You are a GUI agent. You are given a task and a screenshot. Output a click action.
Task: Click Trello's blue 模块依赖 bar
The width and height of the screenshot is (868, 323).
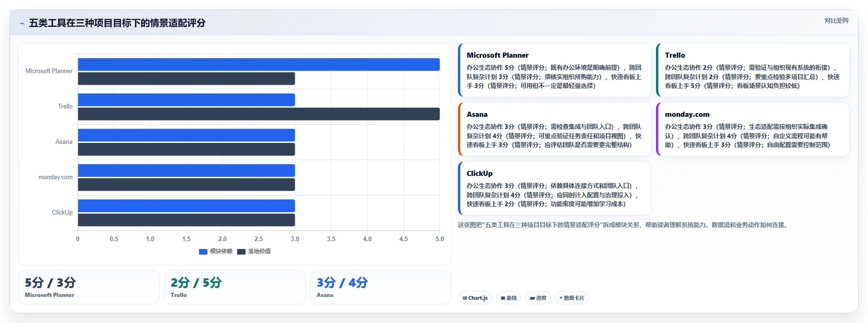(x=186, y=100)
